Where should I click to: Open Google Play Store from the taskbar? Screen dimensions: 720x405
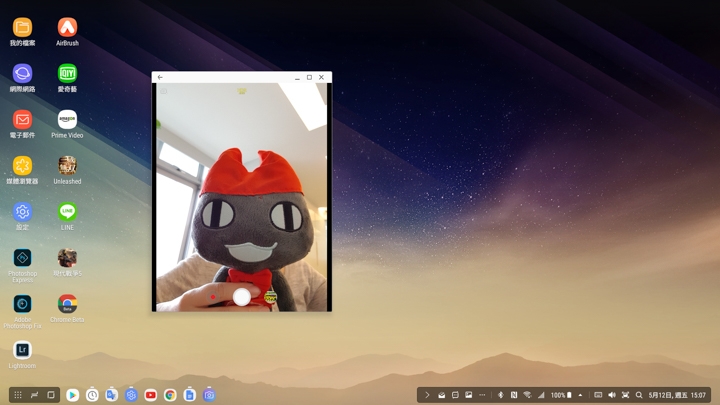pos(72,395)
